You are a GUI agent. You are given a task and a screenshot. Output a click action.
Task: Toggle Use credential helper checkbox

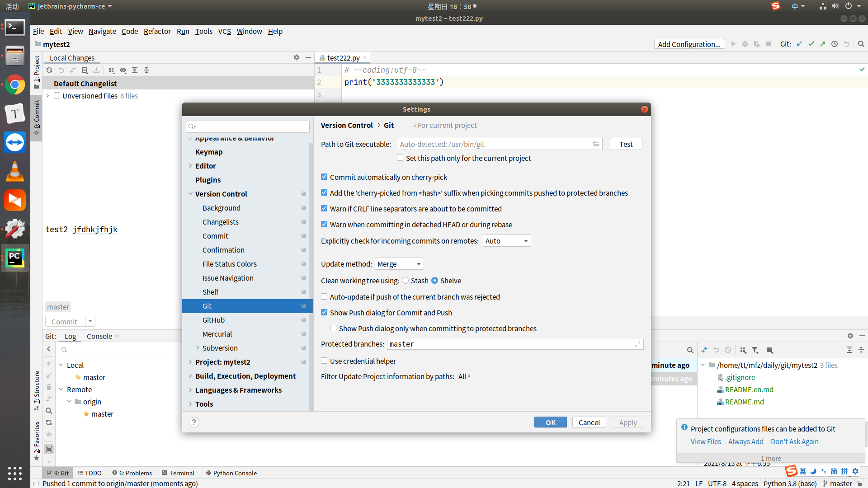click(x=324, y=361)
